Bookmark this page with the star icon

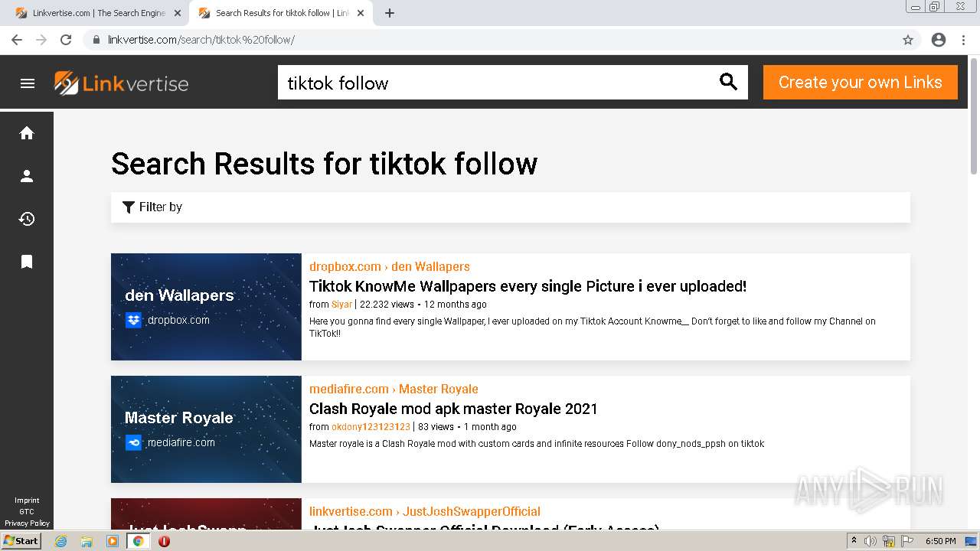point(908,40)
